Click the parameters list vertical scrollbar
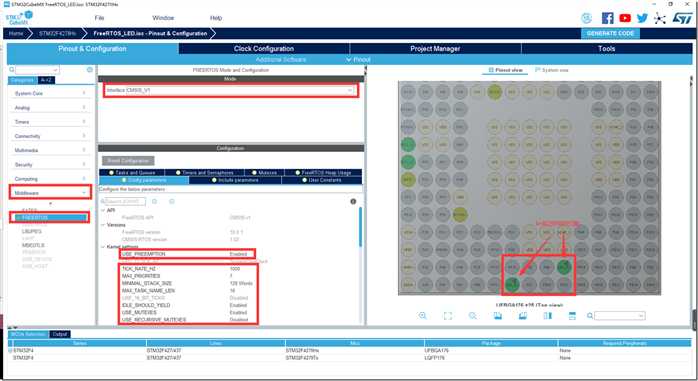 (x=360, y=227)
